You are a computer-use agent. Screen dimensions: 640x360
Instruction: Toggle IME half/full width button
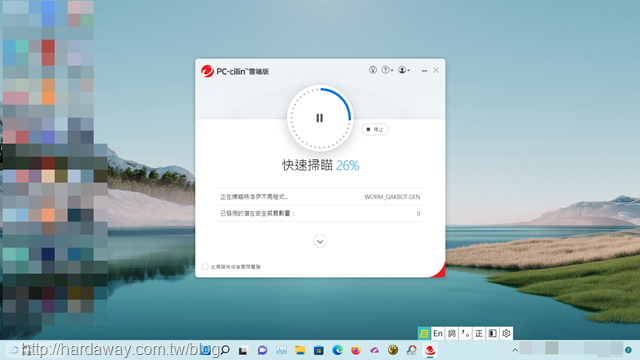click(x=493, y=333)
